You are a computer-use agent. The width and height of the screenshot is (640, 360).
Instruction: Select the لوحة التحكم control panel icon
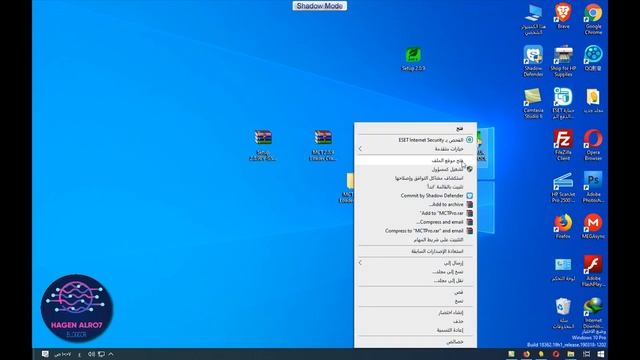click(563, 269)
